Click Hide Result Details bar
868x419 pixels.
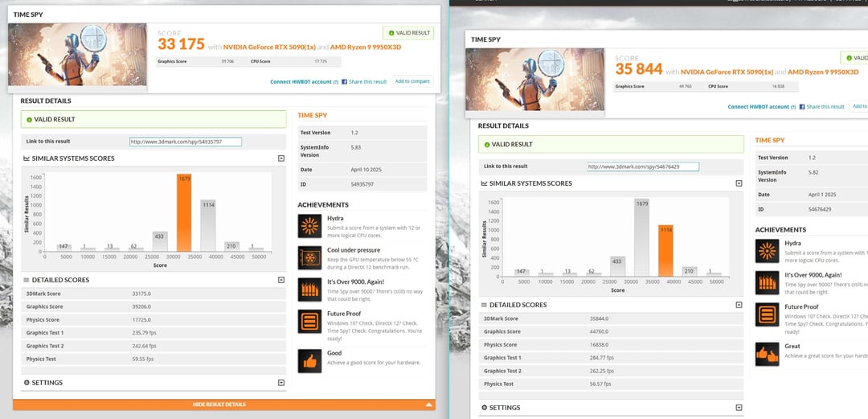coord(223,405)
